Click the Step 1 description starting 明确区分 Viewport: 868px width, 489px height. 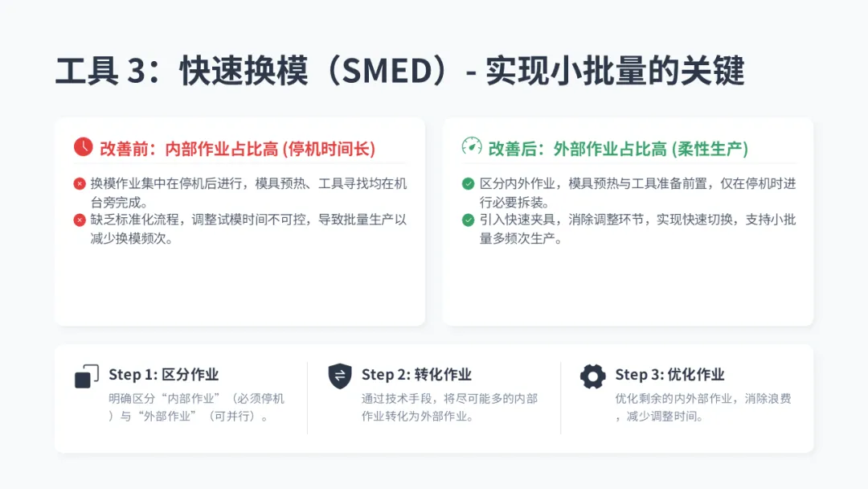click(x=197, y=407)
